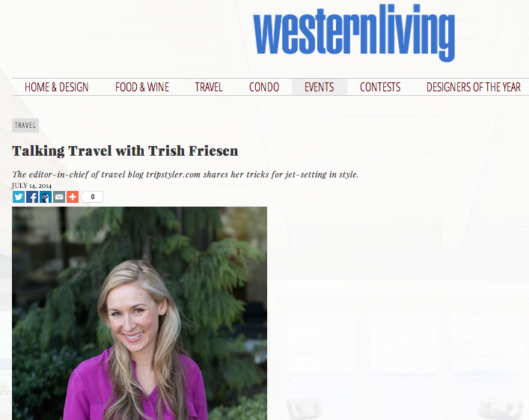Click the gray TRAVEL category tag
The height and width of the screenshot is (420, 529).
click(25, 125)
